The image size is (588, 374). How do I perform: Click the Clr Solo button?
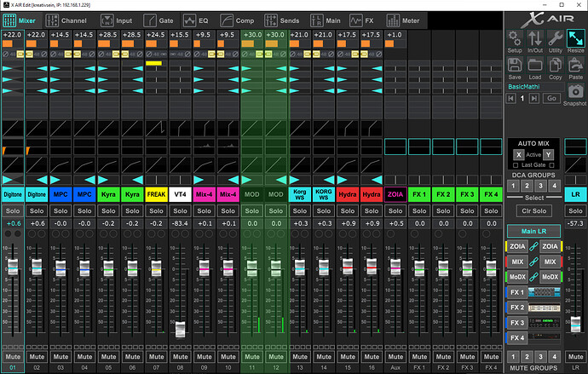click(533, 211)
